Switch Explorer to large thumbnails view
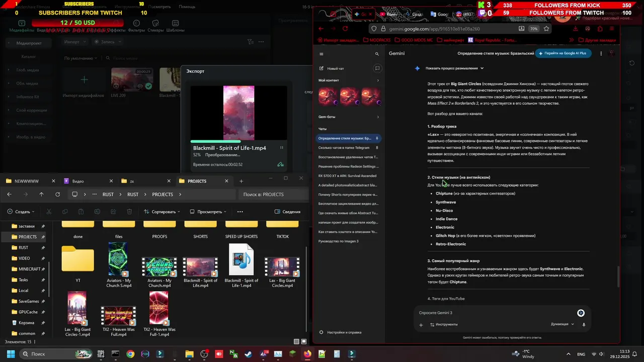 pyautogui.click(x=303, y=342)
